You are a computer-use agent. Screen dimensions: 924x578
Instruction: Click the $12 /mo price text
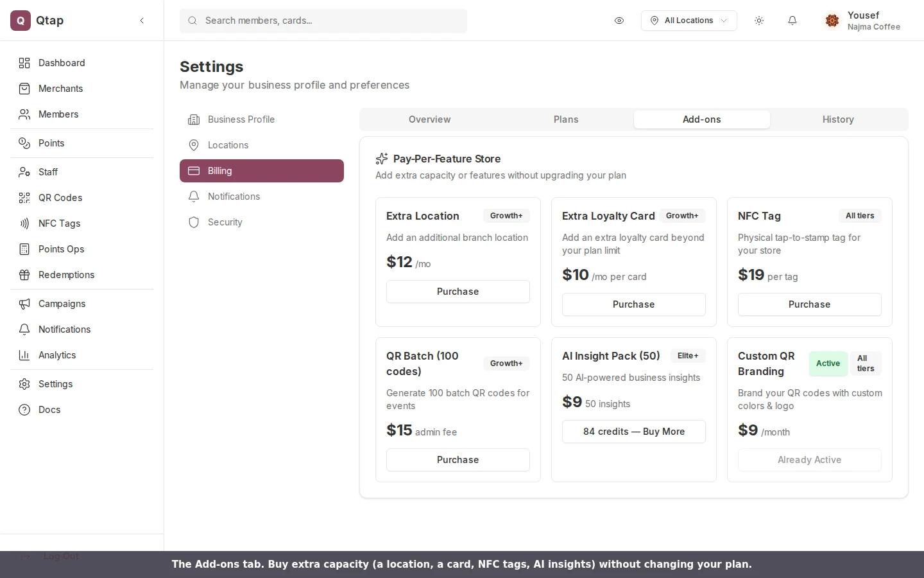[x=408, y=262]
